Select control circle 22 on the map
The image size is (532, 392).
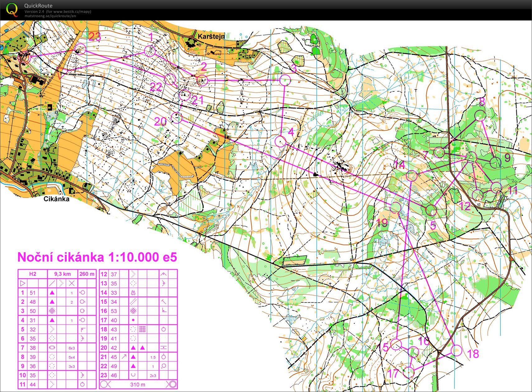click(x=170, y=79)
